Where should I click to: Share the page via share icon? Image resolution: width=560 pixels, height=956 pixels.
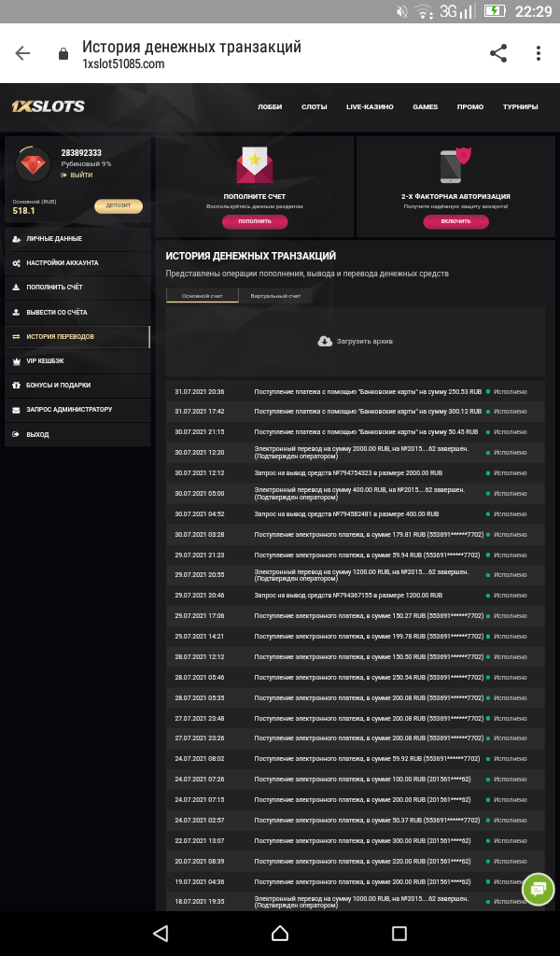498,53
